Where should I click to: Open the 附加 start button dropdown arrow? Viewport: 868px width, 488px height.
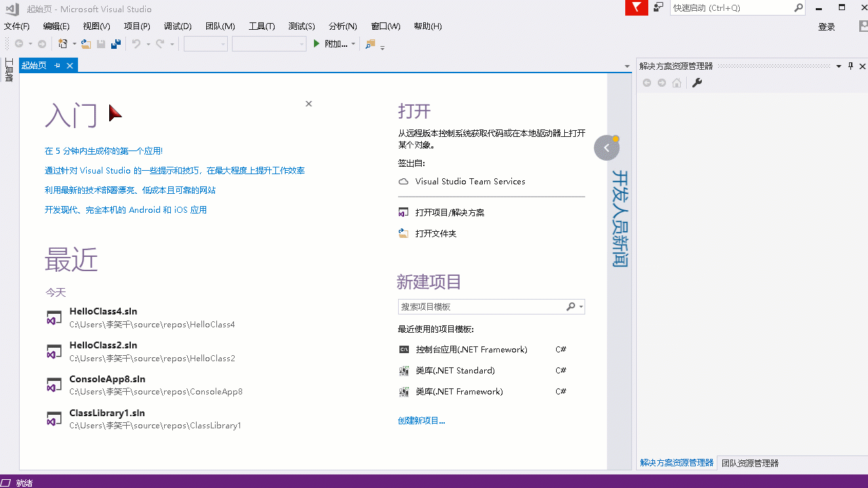[x=353, y=44]
